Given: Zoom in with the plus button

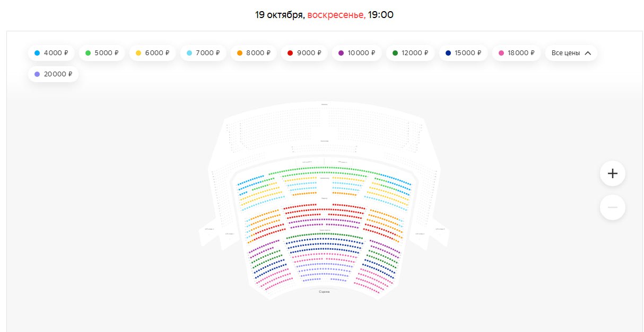Looking at the screenshot, I should [x=613, y=173].
